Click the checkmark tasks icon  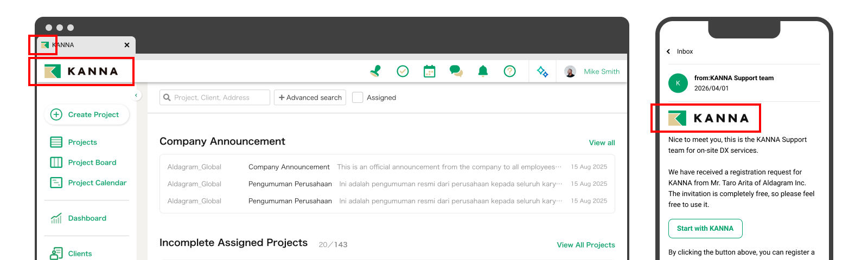(403, 71)
